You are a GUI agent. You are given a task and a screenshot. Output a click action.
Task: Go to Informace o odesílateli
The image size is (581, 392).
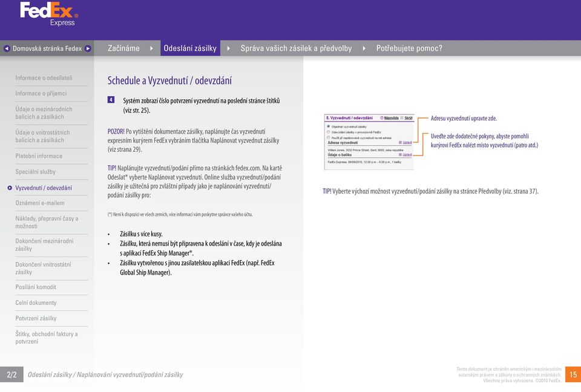click(x=44, y=78)
